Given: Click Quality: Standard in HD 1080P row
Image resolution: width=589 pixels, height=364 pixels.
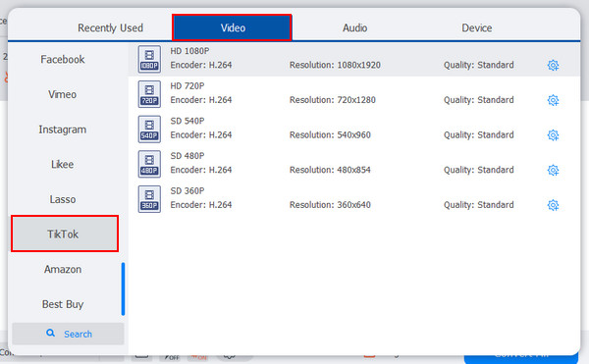Looking at the screenshot, I should [x=479, y=66].
